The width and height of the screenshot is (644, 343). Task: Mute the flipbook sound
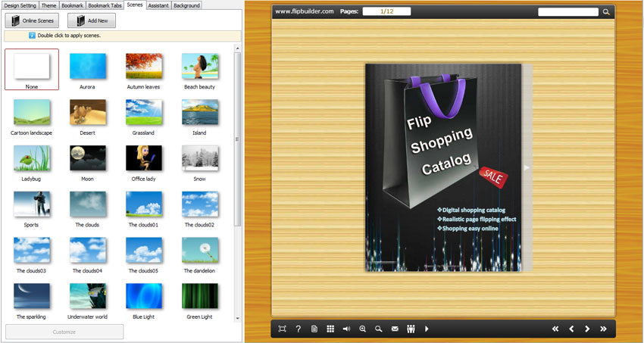[x=346, y=329]
